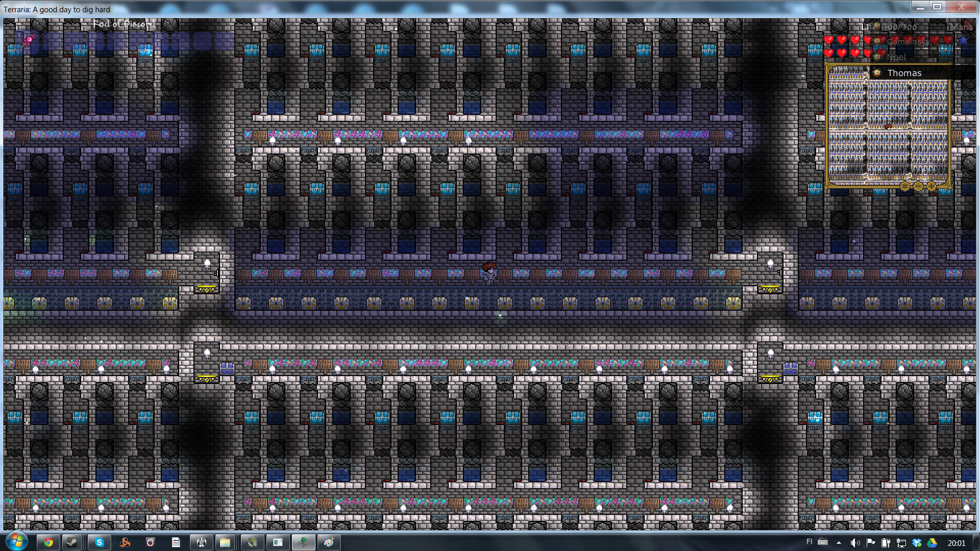Open Steam from the taskbar
This screenshot has height=551, width=980.
72,542
